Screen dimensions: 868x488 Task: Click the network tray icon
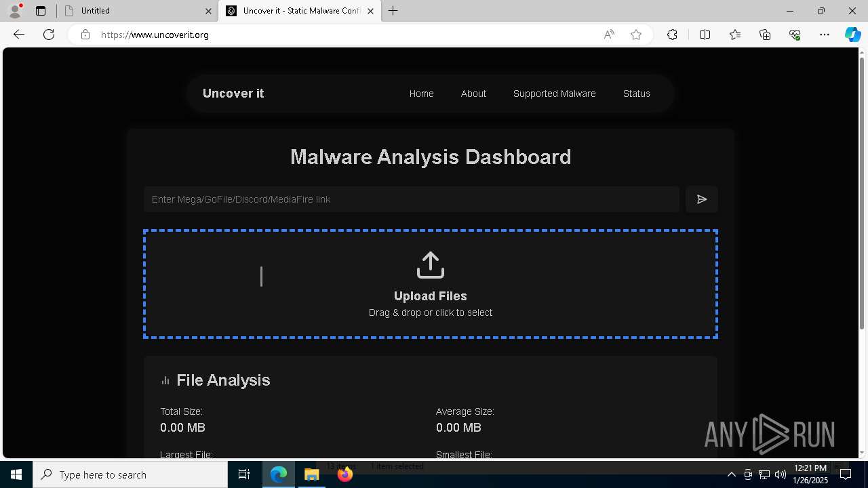(764, 474)
